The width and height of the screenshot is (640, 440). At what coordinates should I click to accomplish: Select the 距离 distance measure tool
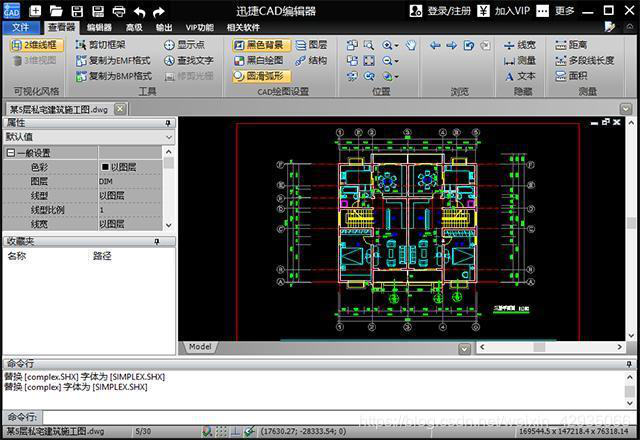[x=571, y=44]
